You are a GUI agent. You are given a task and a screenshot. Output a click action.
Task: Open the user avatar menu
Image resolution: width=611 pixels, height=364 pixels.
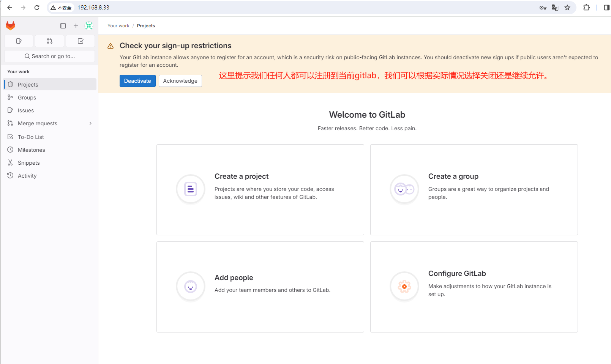89,25
